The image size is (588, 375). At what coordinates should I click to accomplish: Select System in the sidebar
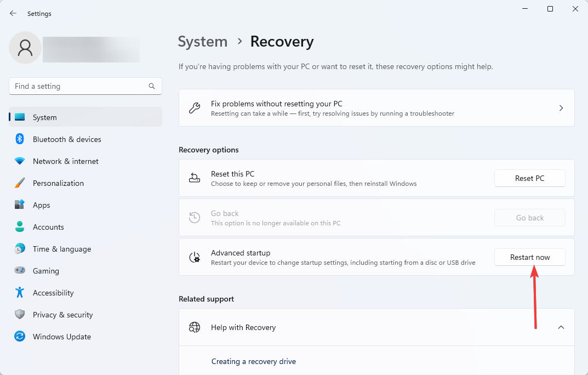pos(45,117)
